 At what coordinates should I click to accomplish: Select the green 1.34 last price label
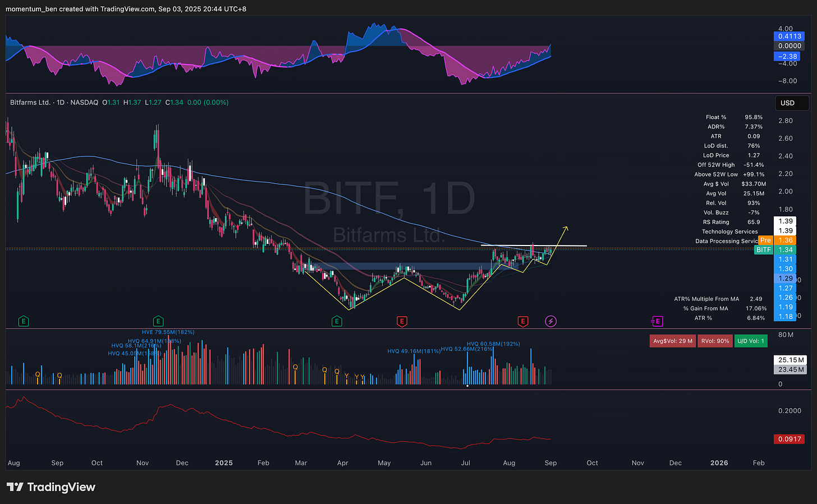point(785,249)
